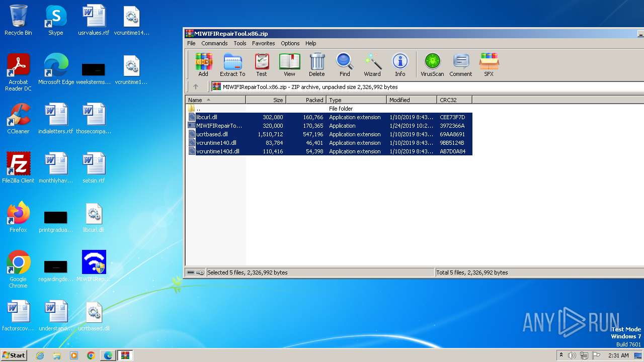This screenshot has height=362, width=644.
Task: Select libcurl.dll in the archive list
Action: click(x=329, y=117)
